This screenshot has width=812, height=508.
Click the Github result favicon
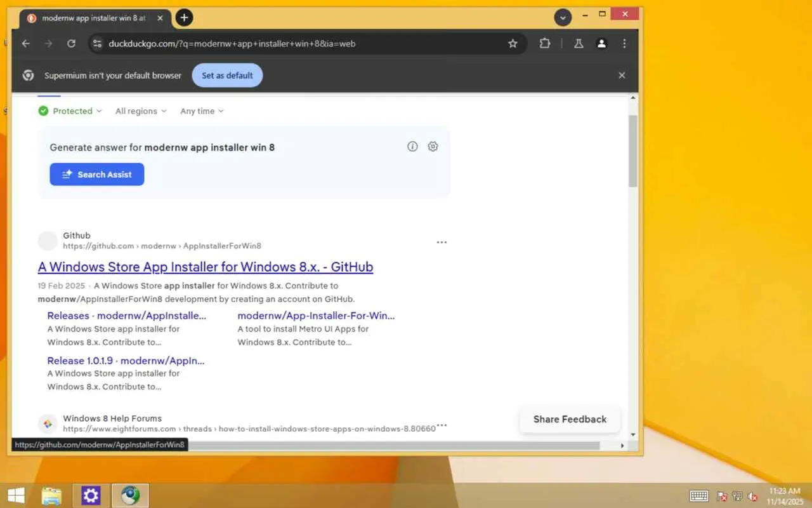48,241
